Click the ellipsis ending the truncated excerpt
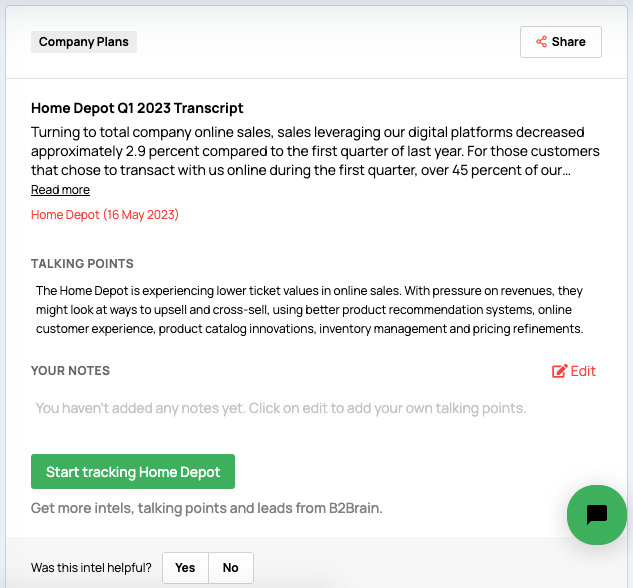Screen dimensions: 633x588 566,170
